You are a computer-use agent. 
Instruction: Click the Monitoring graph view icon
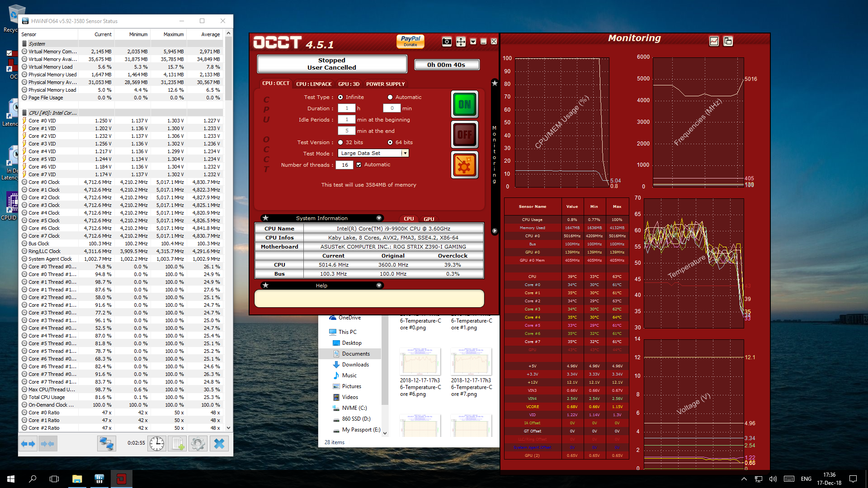pos(714,41)
